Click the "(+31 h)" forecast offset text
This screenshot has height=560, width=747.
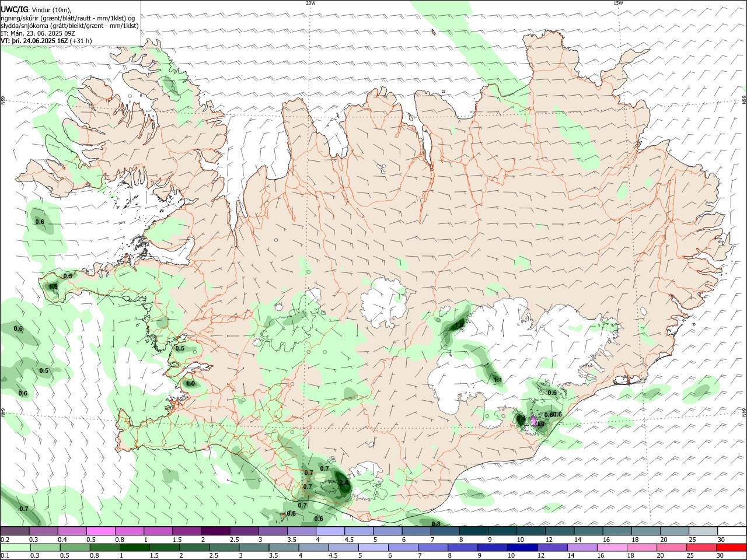81,41
